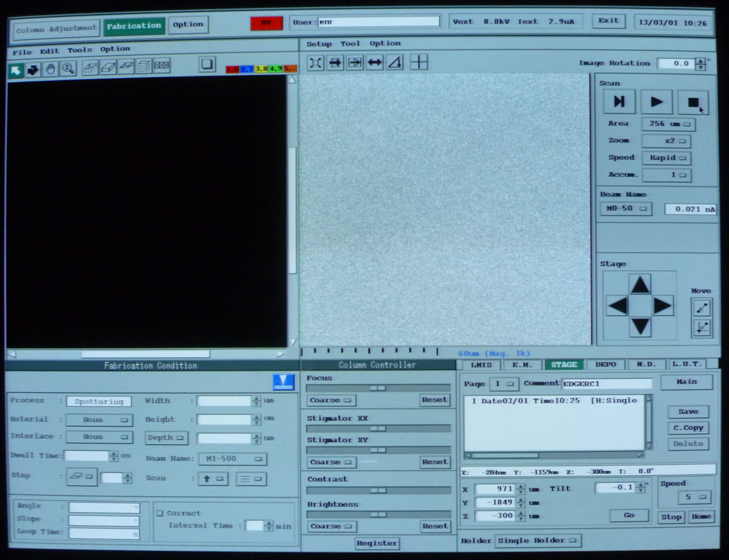Select the hand pan tool
The width and height of the screenshot is (729, 560).
pos(50,69)
